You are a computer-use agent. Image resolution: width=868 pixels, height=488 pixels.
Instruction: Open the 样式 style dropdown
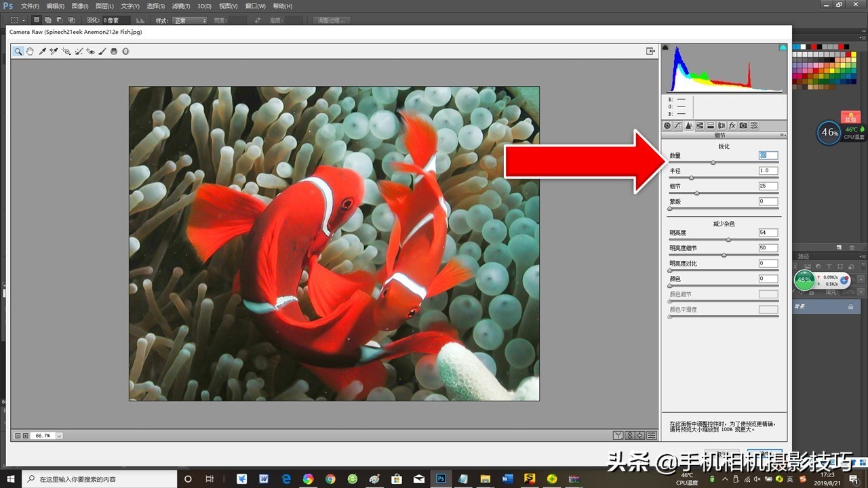pos(190,20)
